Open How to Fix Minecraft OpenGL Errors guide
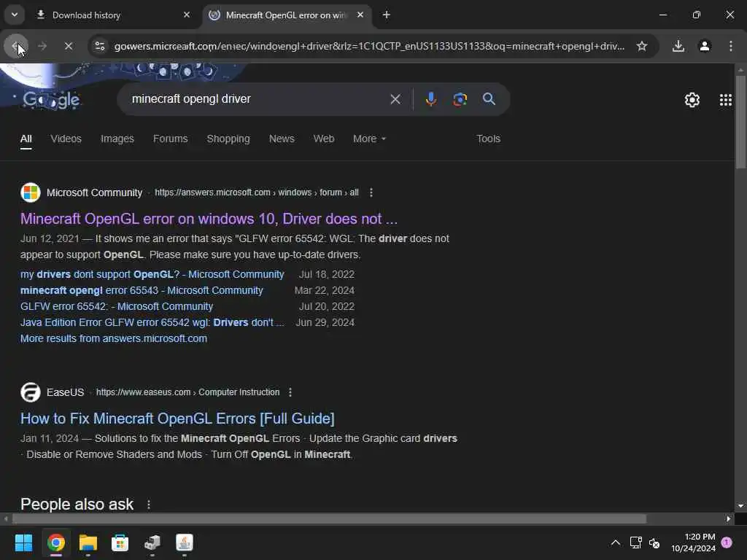 177,419
